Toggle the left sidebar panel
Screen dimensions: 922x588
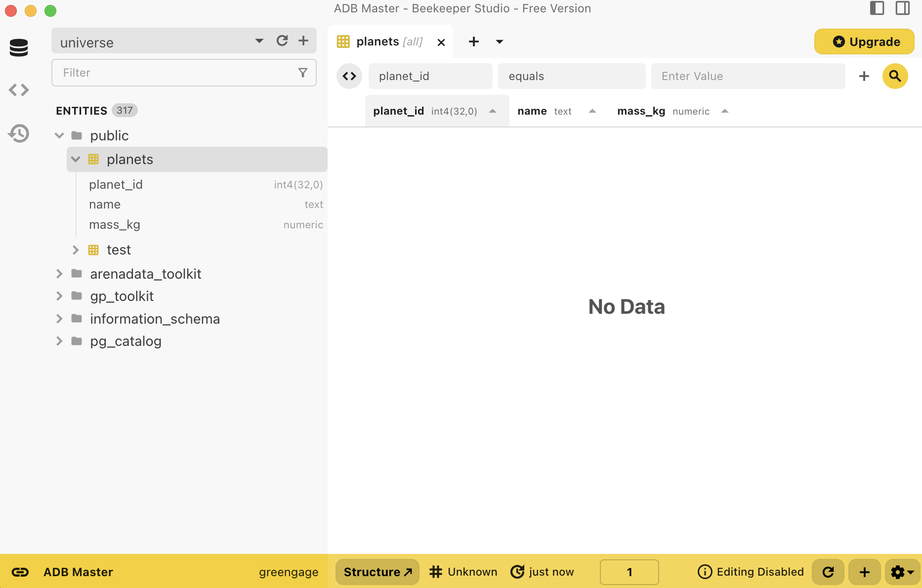pyautogui.click(x=877, y=8)
